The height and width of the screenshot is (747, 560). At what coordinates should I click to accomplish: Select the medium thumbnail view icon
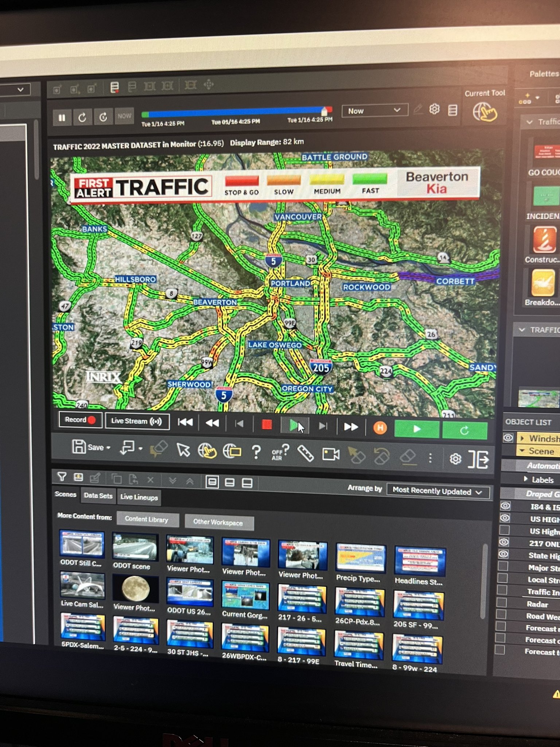(x=230, y=483)
